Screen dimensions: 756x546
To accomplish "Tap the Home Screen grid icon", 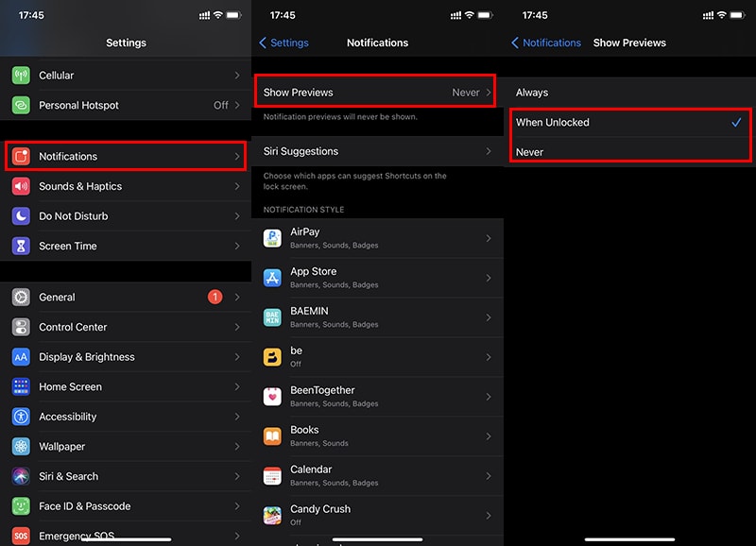I will point(21,386).
